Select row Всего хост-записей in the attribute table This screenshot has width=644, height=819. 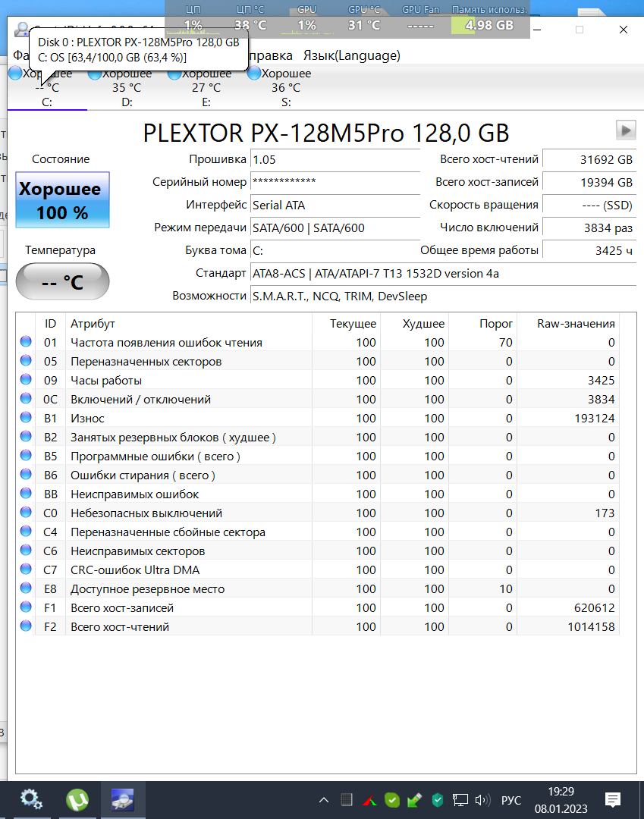[x=318, y=607]
